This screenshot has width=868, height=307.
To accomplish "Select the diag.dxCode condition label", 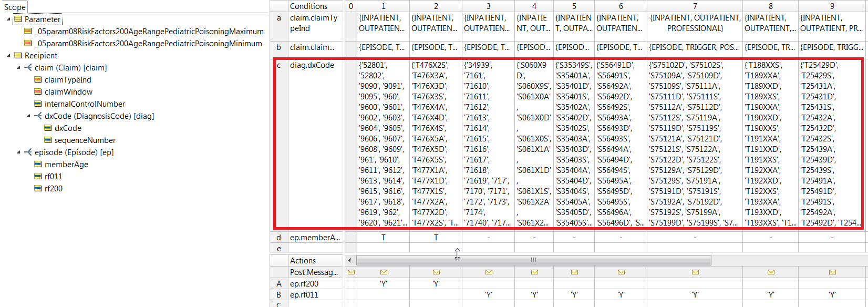I will tap(312, 65).
